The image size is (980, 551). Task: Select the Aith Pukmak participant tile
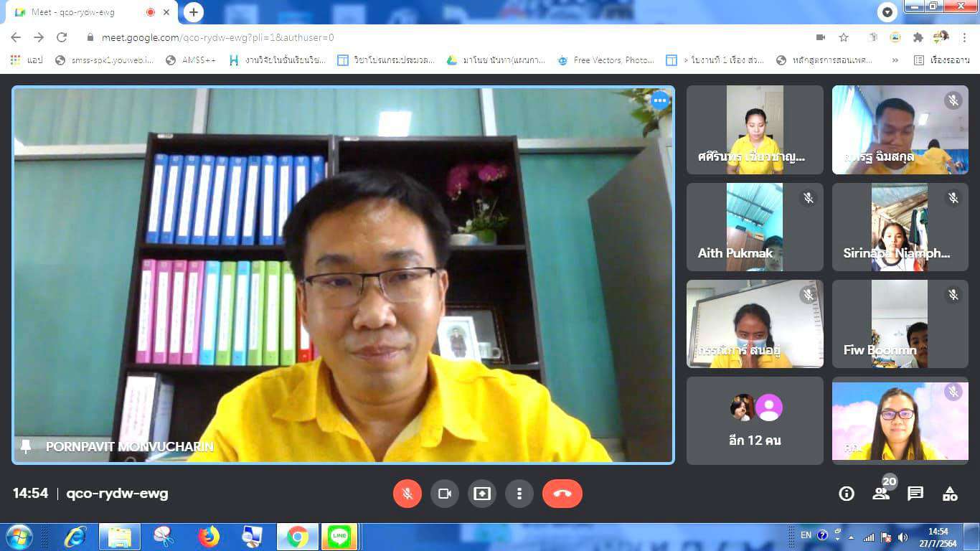[755, 227]
